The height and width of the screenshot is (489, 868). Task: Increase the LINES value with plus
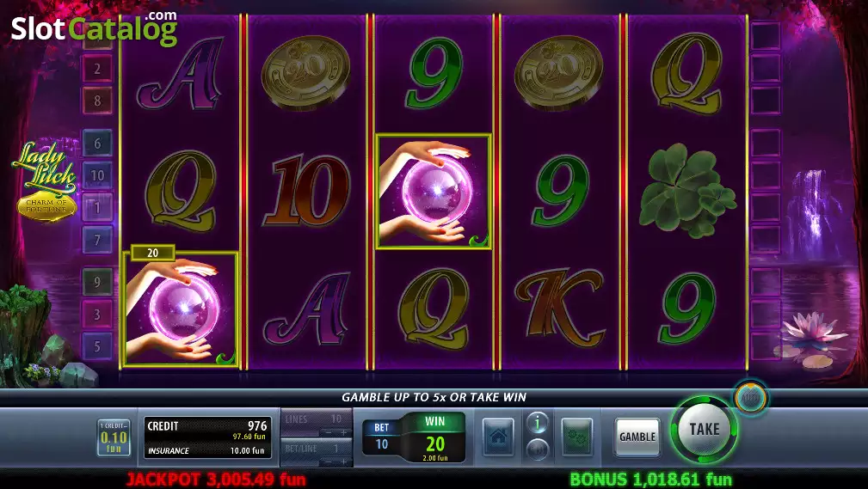pyautogui.click(x=344, y=432)
